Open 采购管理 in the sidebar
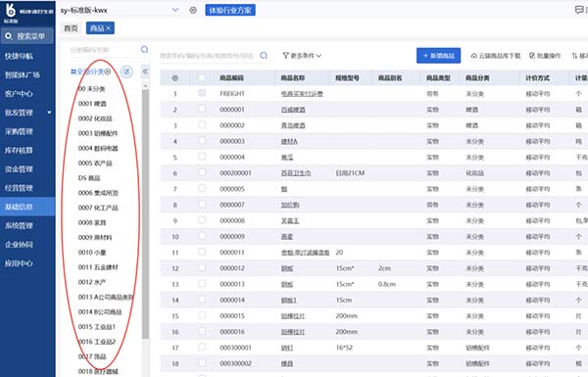The image size is (588, 377). coord(19,131)
